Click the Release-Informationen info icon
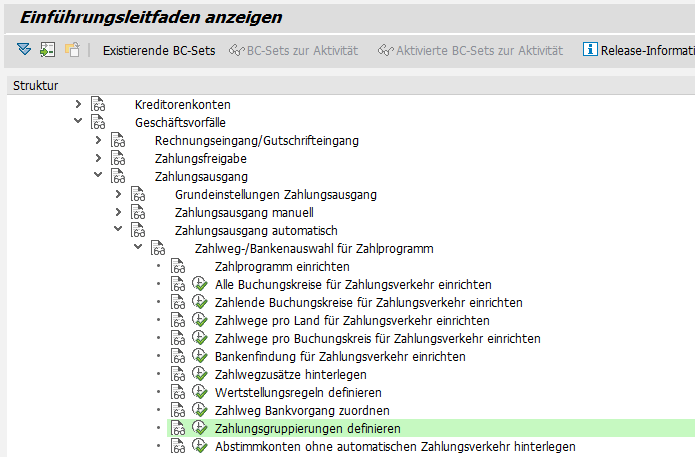Image resolution: width=695 pixels, height=457 pixels. (x=590, y=49)
